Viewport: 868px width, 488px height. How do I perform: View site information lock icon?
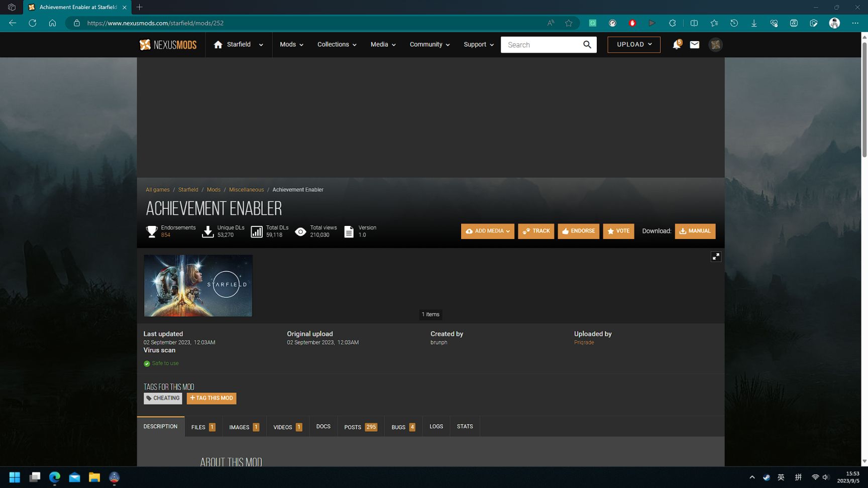tap(76, 23)
